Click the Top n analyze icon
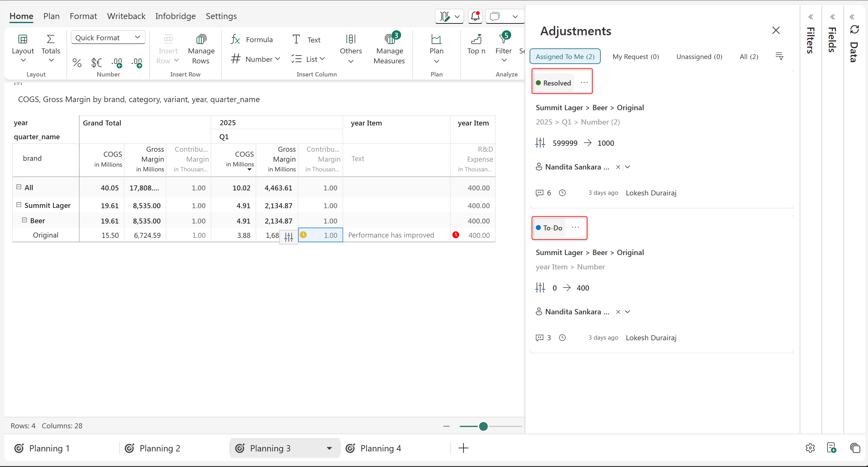 (476, 39)
